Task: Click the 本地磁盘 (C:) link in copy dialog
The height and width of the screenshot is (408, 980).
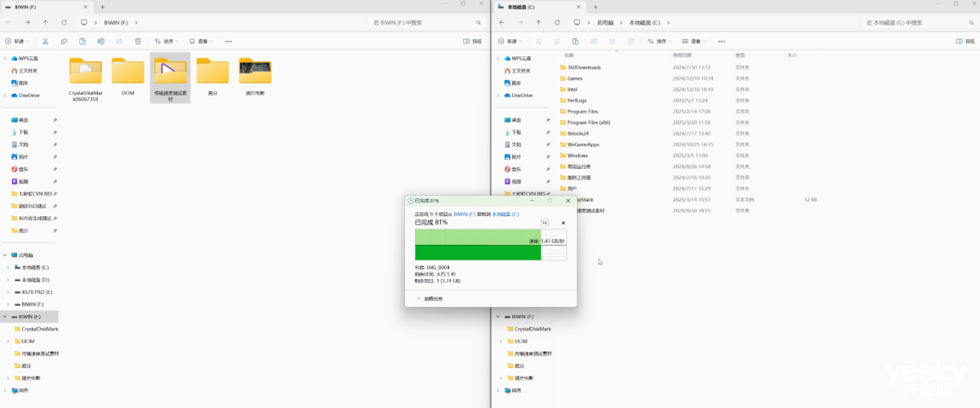Action: [506, 214]
